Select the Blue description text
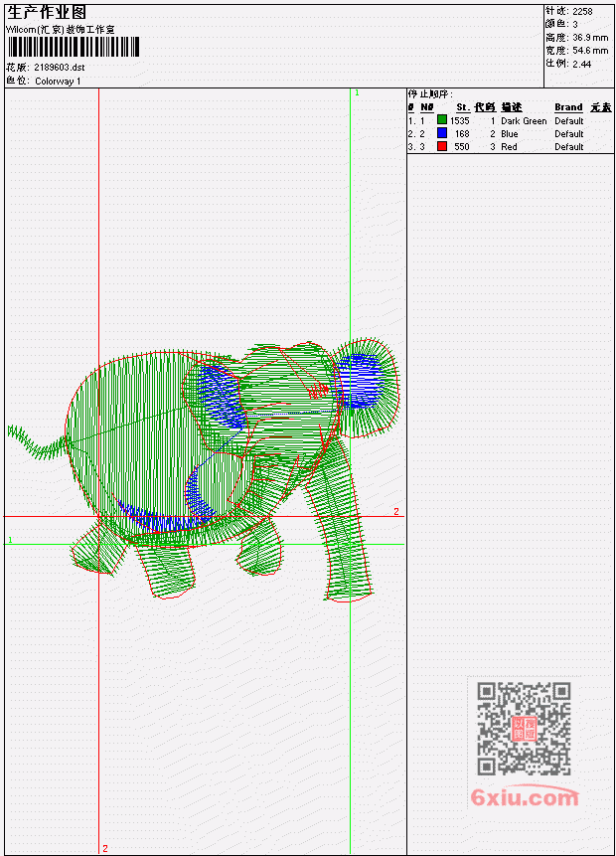The height and width of the screenshot is (856, 616). coord(510,134)
